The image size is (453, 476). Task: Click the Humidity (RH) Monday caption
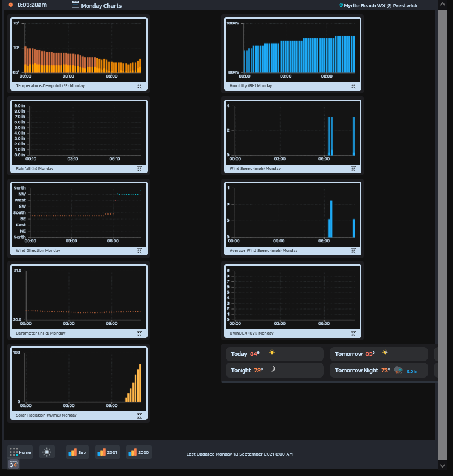pos(251,86)
